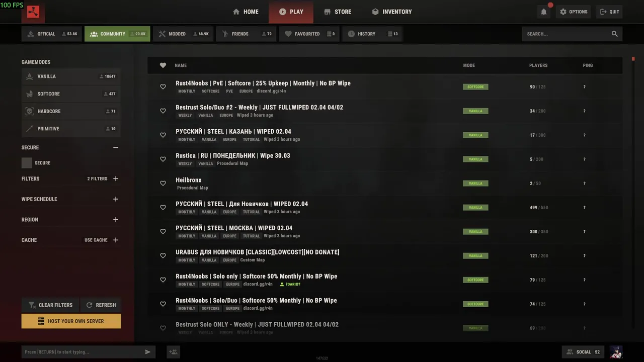Open the Play tab
Screen dimensions: 644x362
click(291, 12)
